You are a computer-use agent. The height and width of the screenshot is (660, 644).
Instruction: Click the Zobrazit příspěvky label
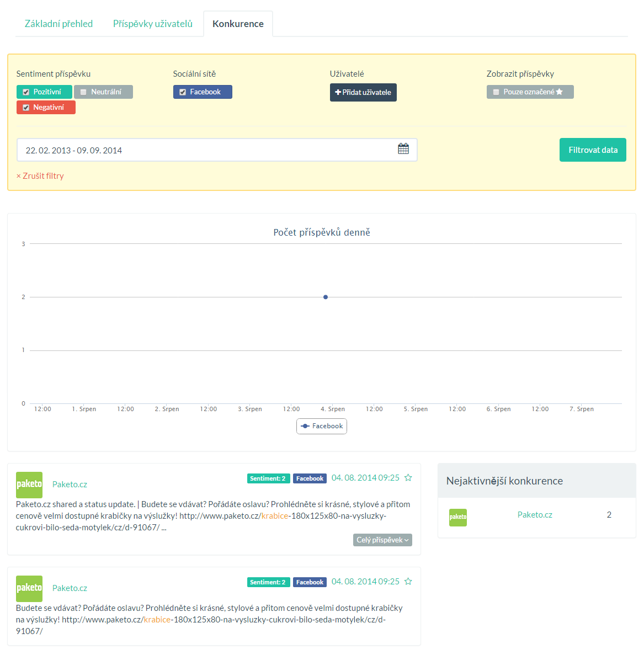[520, 73]
